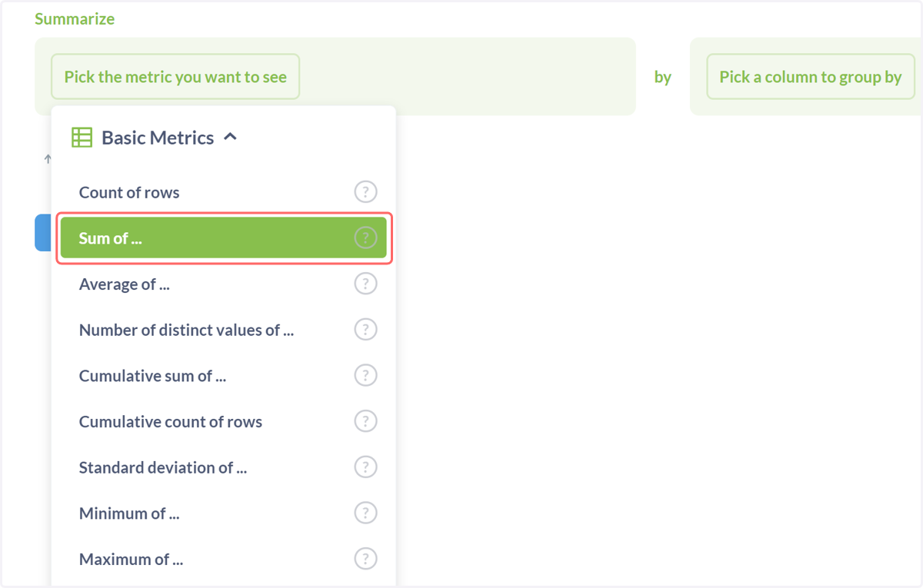Viewport: 923px width, 588px height.
Task: Open info for Cumulative count of rows
Action: pos(365,421)
